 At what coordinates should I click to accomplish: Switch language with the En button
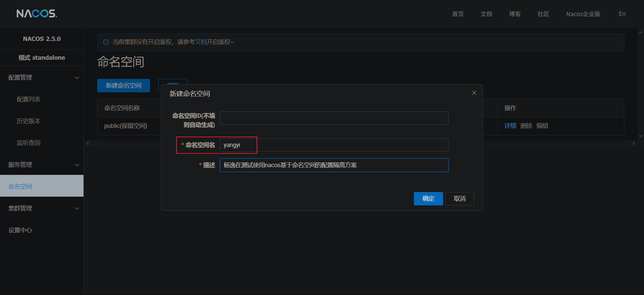tap(622, 14)
